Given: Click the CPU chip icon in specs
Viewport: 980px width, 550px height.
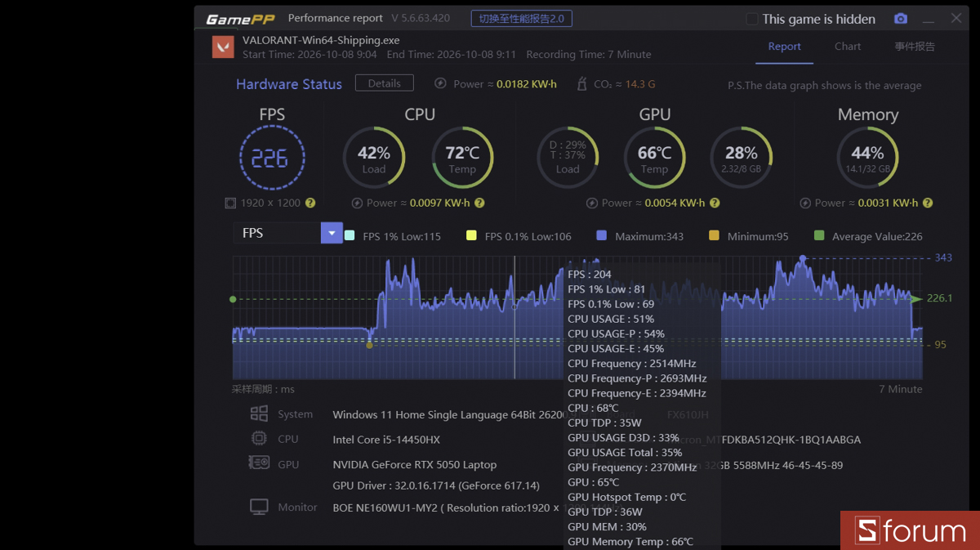Looking at the screenshot, I should click(259, 438).
